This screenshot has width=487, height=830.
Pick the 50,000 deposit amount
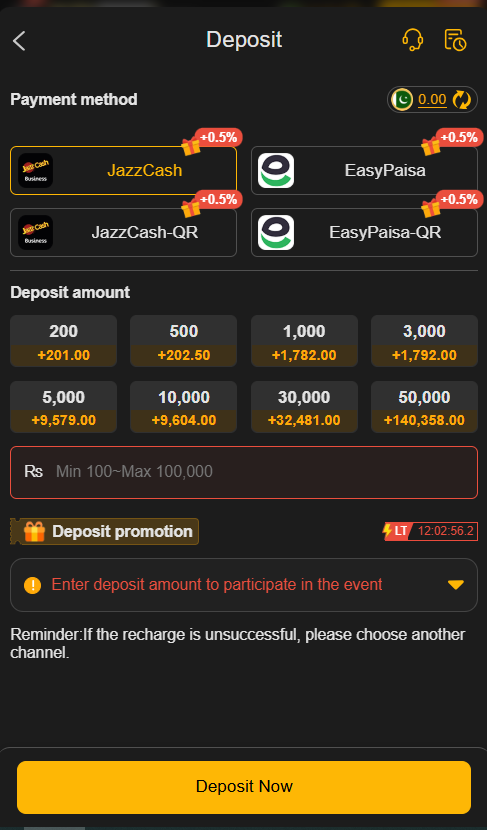pos(425,407)
